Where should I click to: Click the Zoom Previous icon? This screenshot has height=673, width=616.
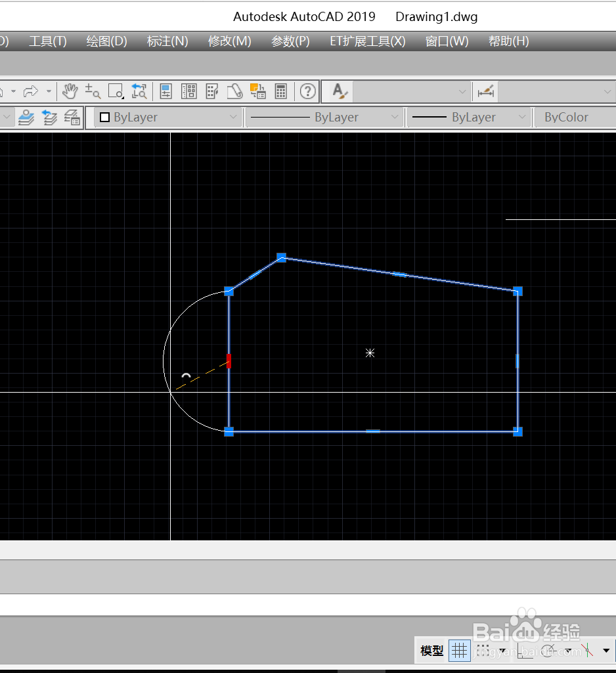(139, 91)
